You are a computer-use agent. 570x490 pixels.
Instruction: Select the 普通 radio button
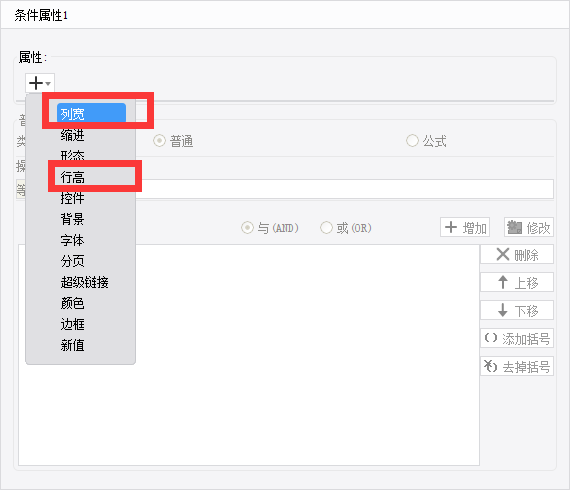pos(159,141)
